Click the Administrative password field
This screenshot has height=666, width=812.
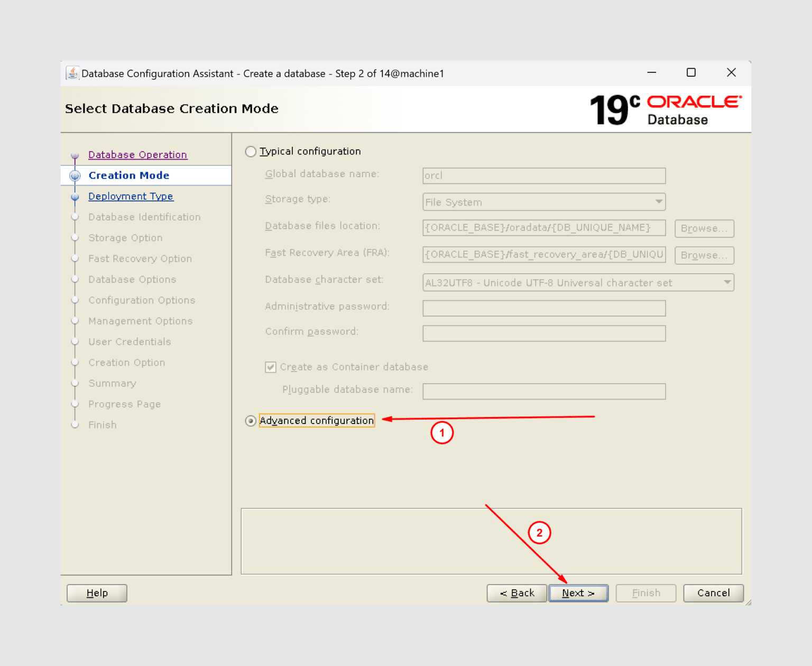pos(543,308)
